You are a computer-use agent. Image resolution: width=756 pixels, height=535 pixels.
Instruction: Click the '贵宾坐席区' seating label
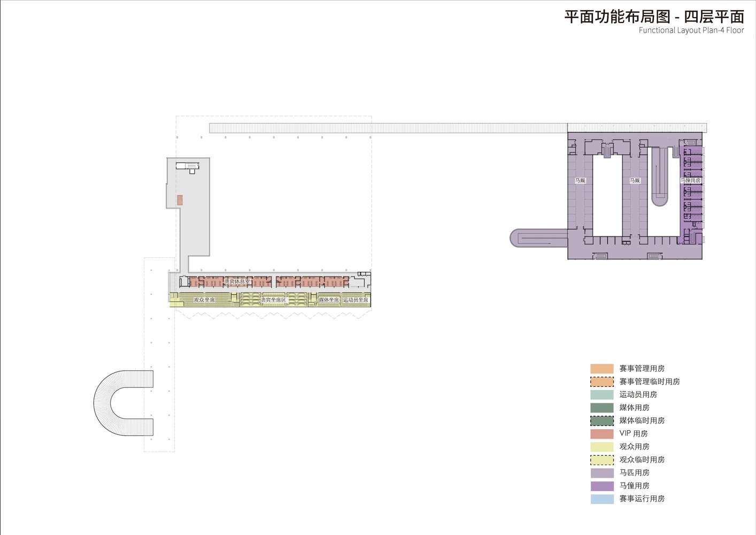[273, 300]
